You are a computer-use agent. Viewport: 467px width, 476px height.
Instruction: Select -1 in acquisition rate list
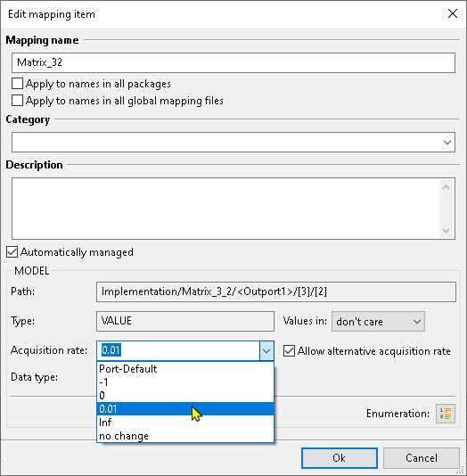click(185, 382)
